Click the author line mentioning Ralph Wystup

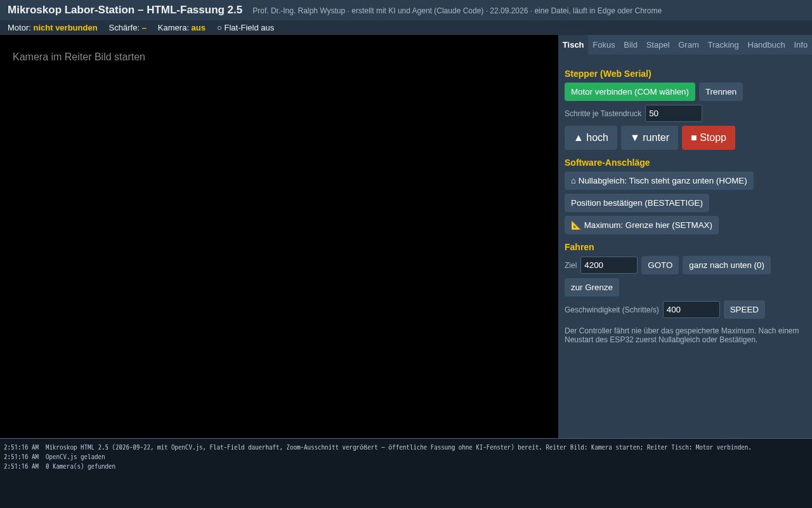(457, 11)
